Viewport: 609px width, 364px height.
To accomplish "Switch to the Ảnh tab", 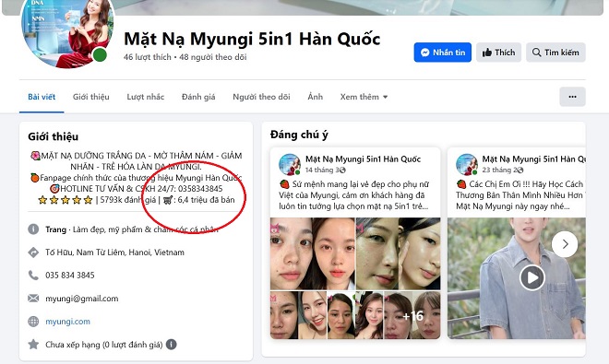I will [x=315, y=97].
